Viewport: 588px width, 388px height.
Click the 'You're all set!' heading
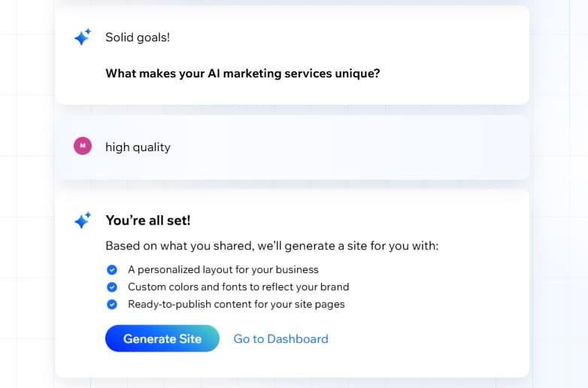tap(148, 220)
